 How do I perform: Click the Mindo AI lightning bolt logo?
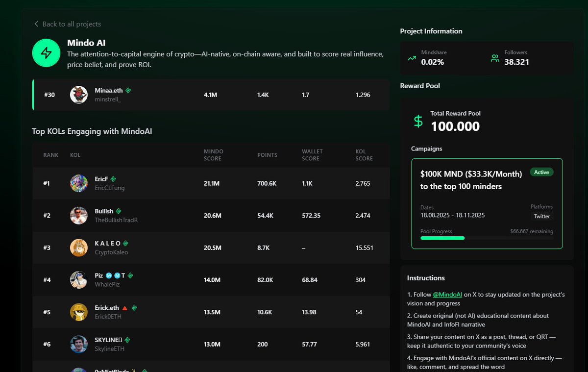click(46, 53)
